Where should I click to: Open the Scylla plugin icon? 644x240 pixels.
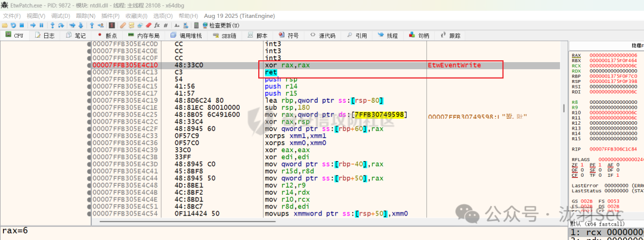[x=112, y=26]
